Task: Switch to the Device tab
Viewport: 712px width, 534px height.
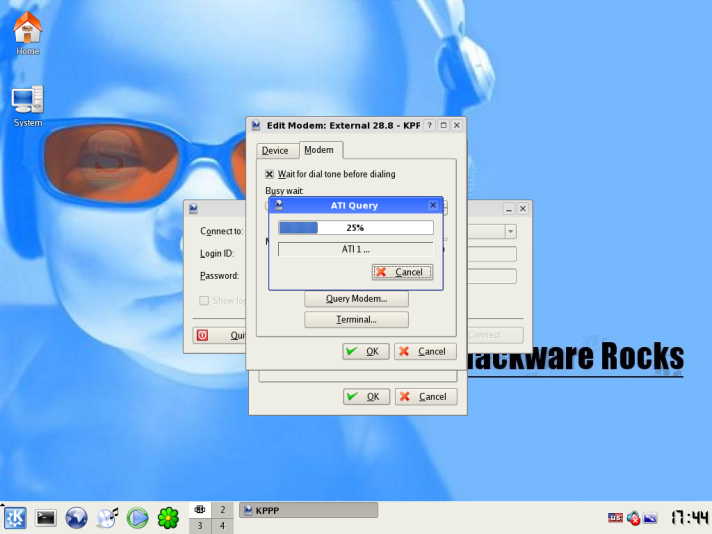Action: [275, 150]
